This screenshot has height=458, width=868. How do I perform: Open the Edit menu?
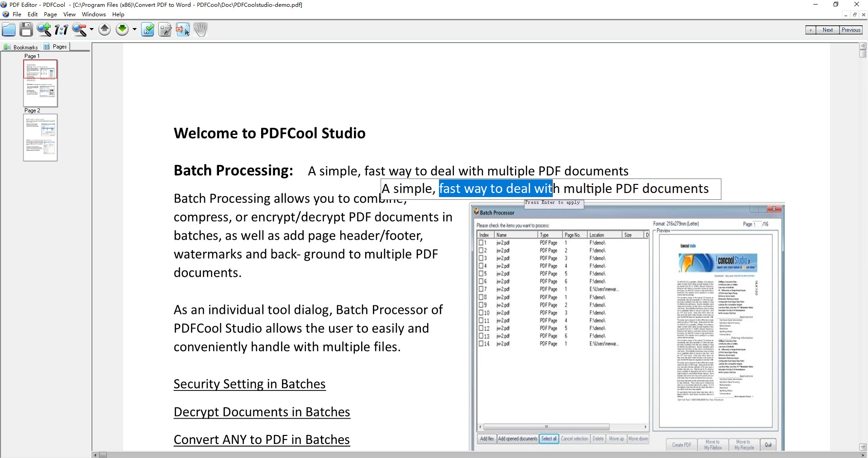[x=33, y=14]
